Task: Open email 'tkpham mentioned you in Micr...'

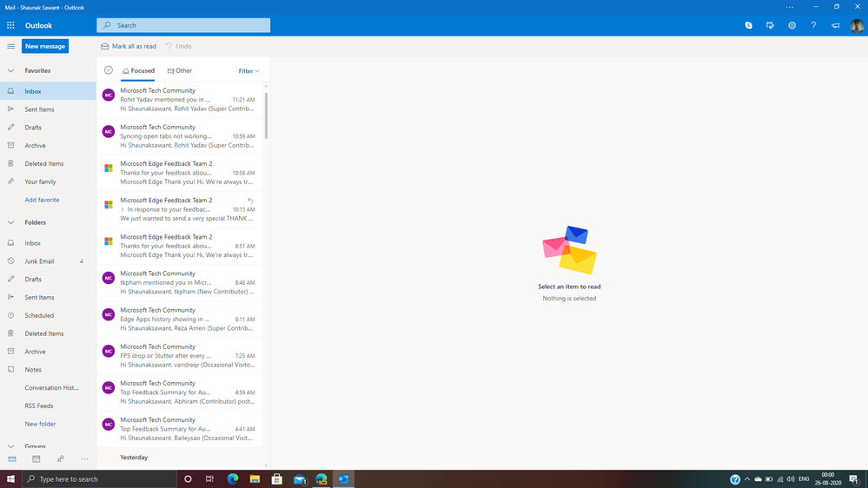Action: pyautogui.click(x=179, y=282)
